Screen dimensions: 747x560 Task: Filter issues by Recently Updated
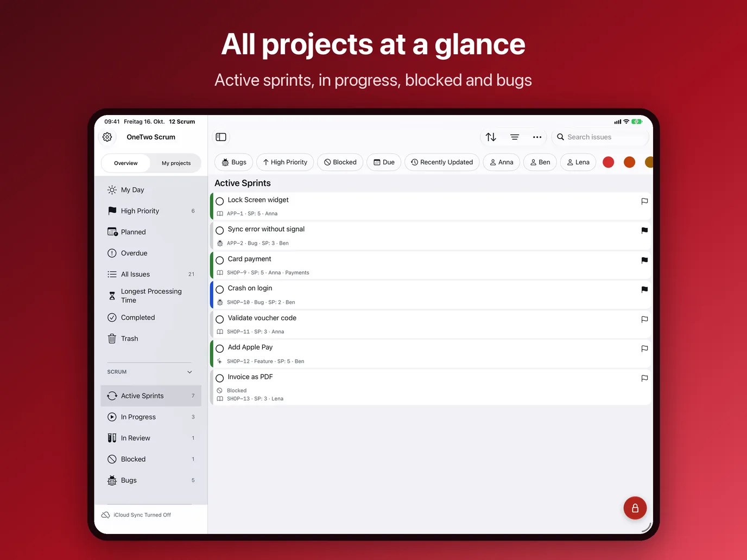pyautogui.click(x=442, y=162)
